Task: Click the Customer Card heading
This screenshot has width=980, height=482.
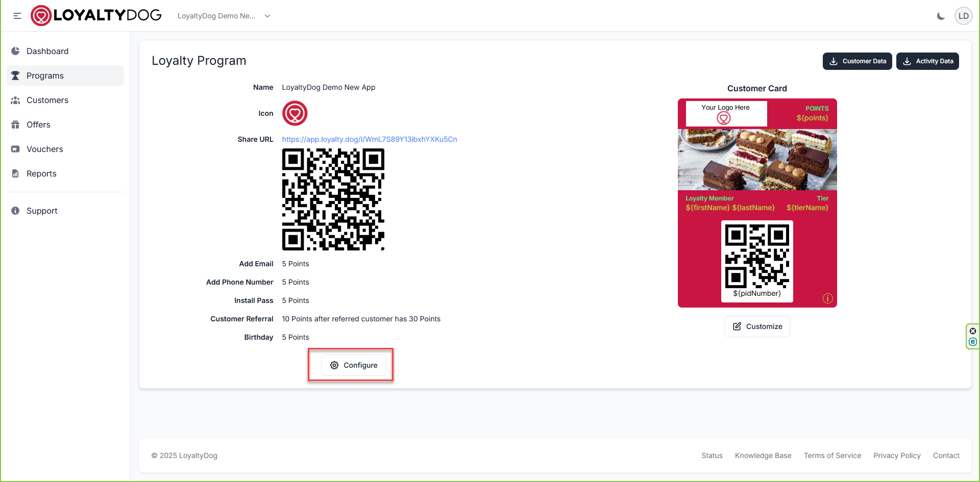Action: [757, 88]
